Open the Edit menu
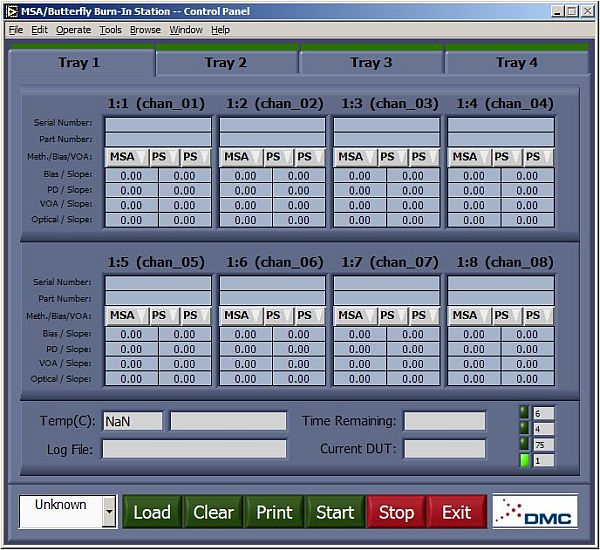This screenshot has width=600, height=550. click(x=39, y=30)
